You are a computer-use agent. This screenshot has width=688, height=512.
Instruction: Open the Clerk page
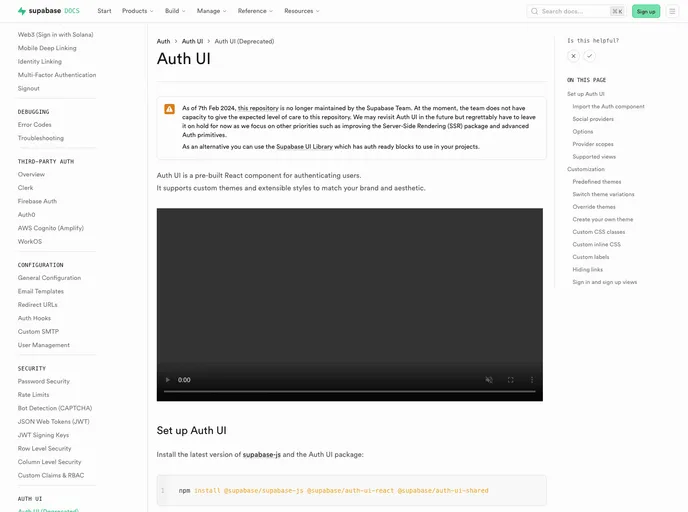[x=25, y=188]
